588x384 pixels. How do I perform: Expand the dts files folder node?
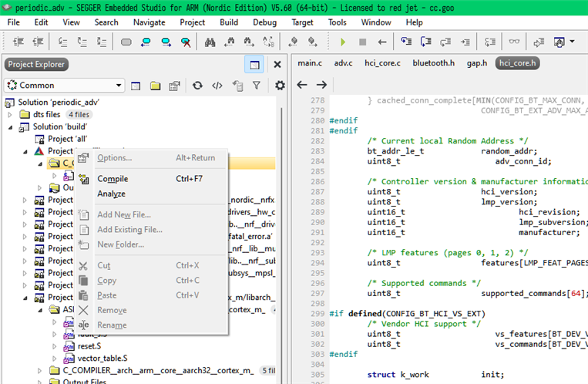pyautogui.click(x=11, y=114)
